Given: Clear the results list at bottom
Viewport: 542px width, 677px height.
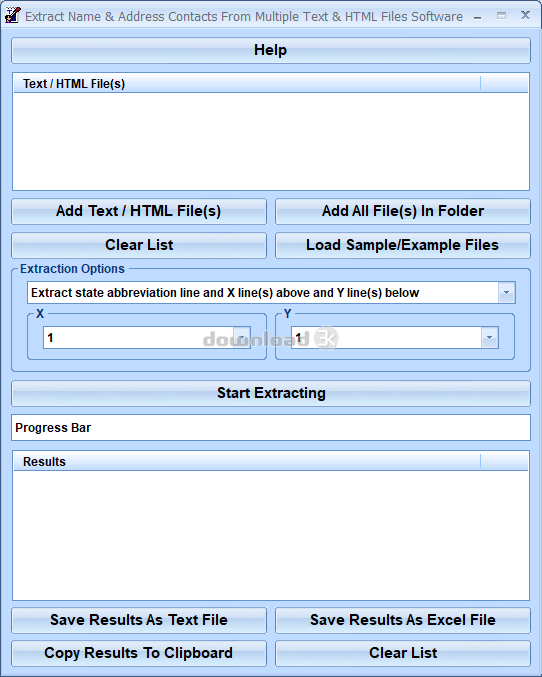Looking at the screenshot, I should pos(403,653).
